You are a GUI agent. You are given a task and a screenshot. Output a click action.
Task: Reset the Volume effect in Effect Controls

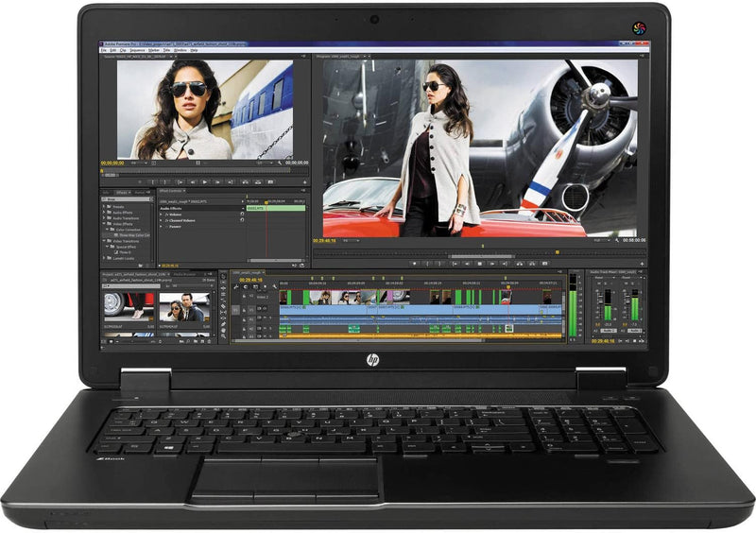(242, 215)
